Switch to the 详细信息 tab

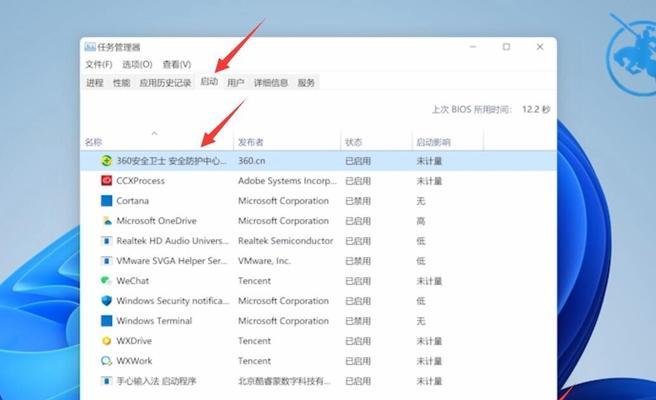271,82
